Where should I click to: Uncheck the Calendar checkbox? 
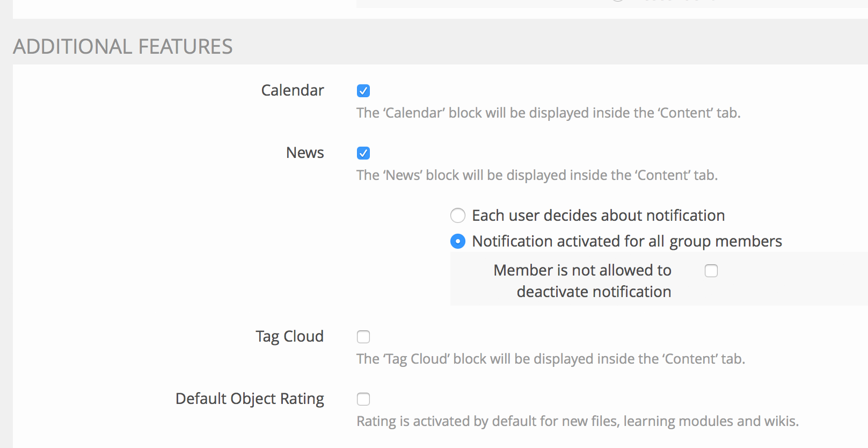pos(363,91)
